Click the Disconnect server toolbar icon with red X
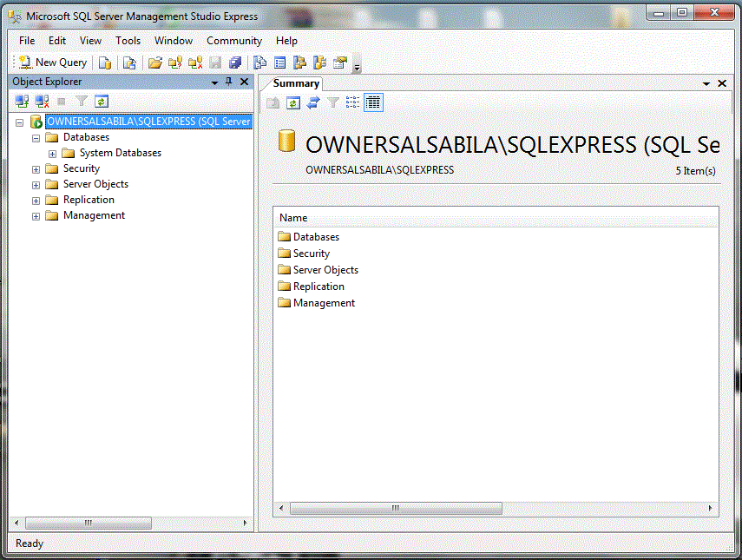Viewport: 742px width, 560px height. coord(195,63)
